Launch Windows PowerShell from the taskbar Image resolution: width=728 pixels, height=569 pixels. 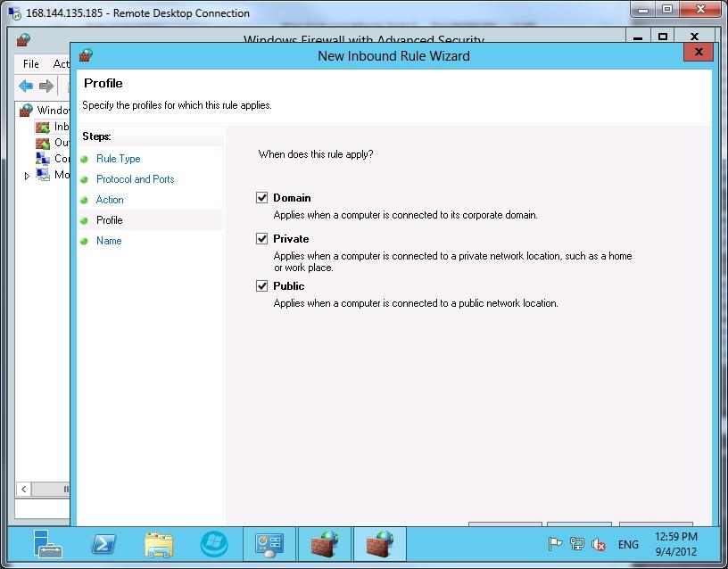click(104, 544)
